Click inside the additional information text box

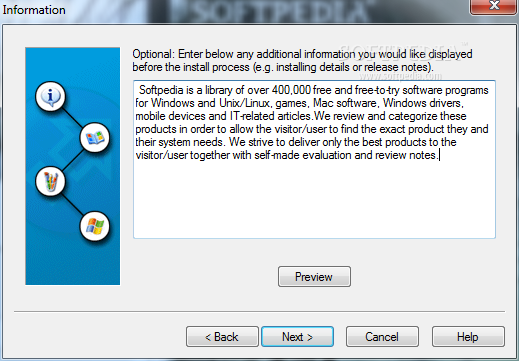point(314,159)
